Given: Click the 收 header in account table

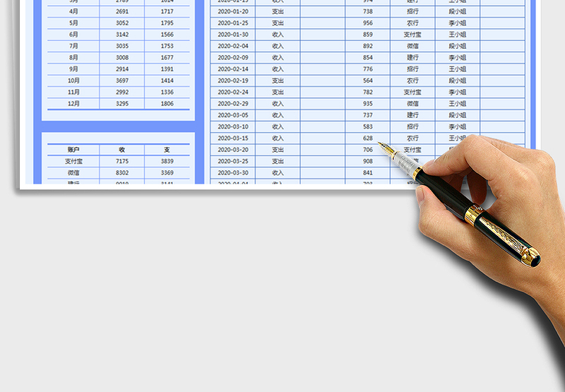Looking at the screenshot, I should click(x=121, y=150).
